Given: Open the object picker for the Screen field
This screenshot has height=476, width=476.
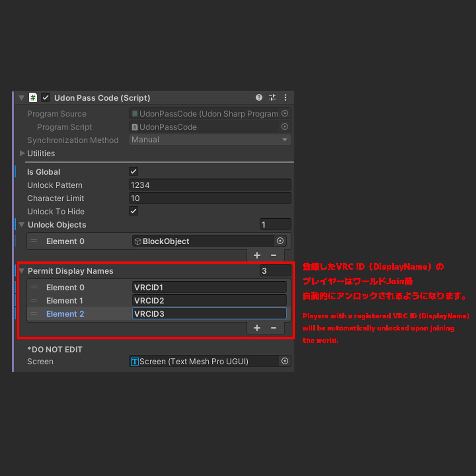Looking at the screenshot, I should [285, 361].
